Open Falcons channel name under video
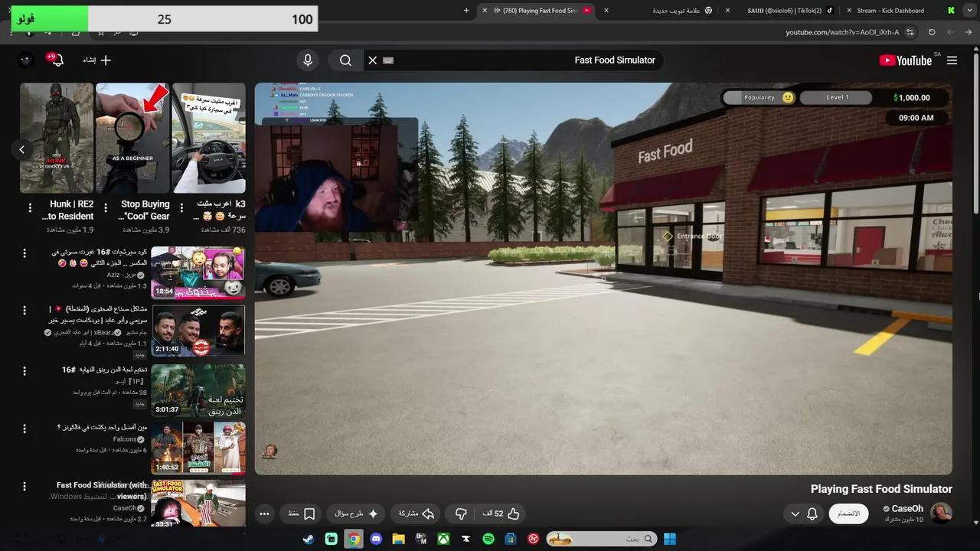This screenshot has width=980, height=551. click(x=125, y=439)
